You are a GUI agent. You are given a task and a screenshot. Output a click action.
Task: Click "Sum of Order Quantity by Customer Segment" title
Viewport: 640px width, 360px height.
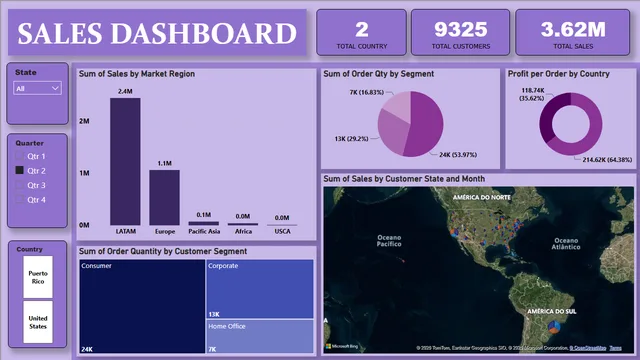163,251
